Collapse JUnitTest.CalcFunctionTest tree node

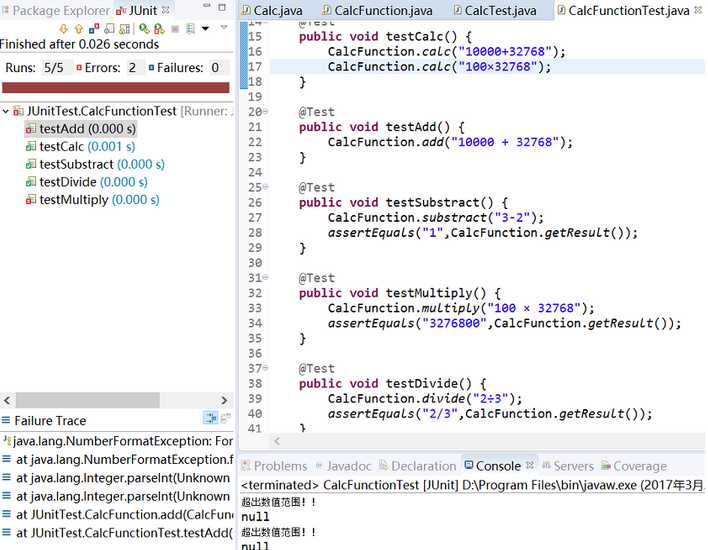[x=5, y=111]
